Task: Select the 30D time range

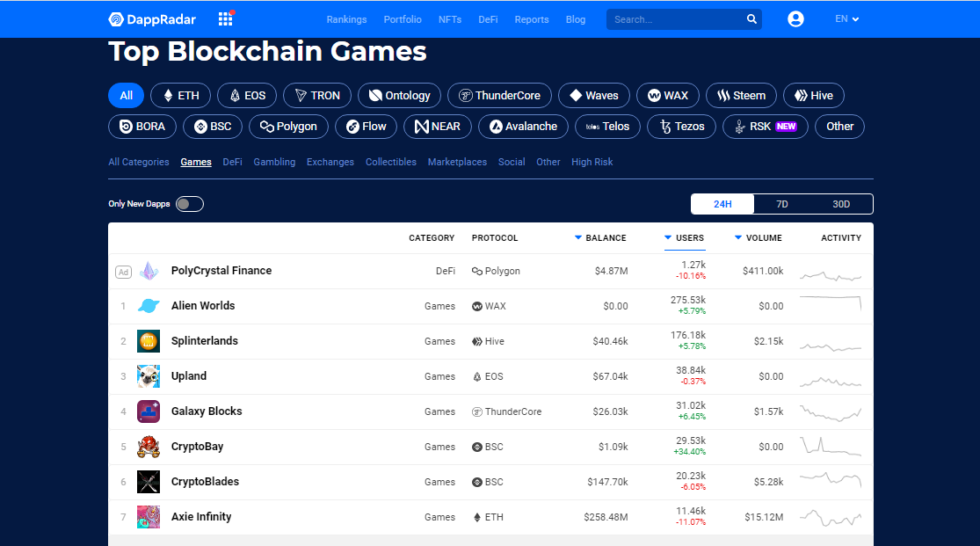Action: (841, 204)
